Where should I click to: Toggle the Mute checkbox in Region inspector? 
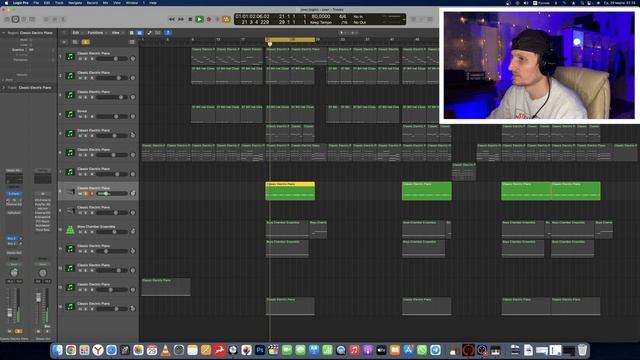(x=31, y=40)
